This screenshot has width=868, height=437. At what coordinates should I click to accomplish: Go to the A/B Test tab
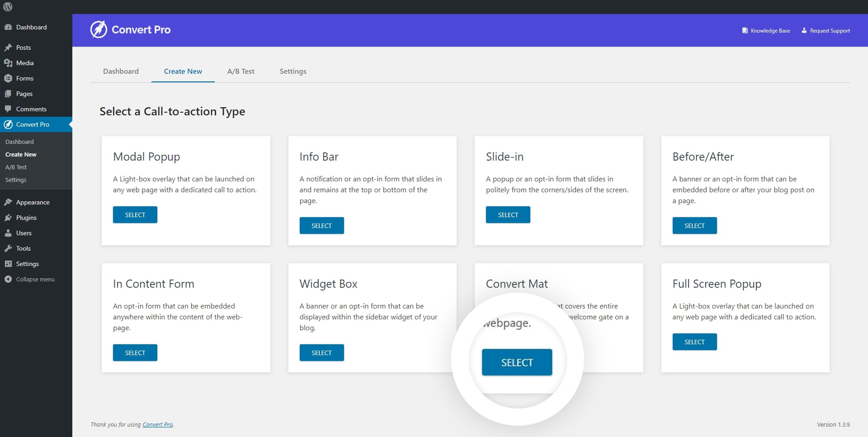tap(241, 71)
